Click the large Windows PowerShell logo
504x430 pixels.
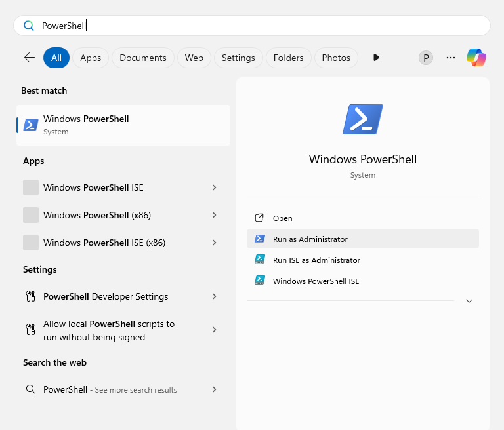[x=362, y=119]
